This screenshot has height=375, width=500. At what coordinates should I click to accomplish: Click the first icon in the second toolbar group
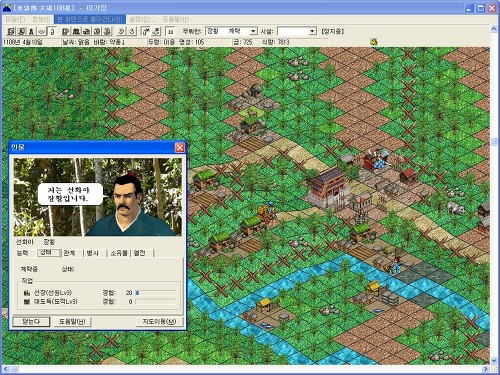pyautogui.click(x=66, y=31)
